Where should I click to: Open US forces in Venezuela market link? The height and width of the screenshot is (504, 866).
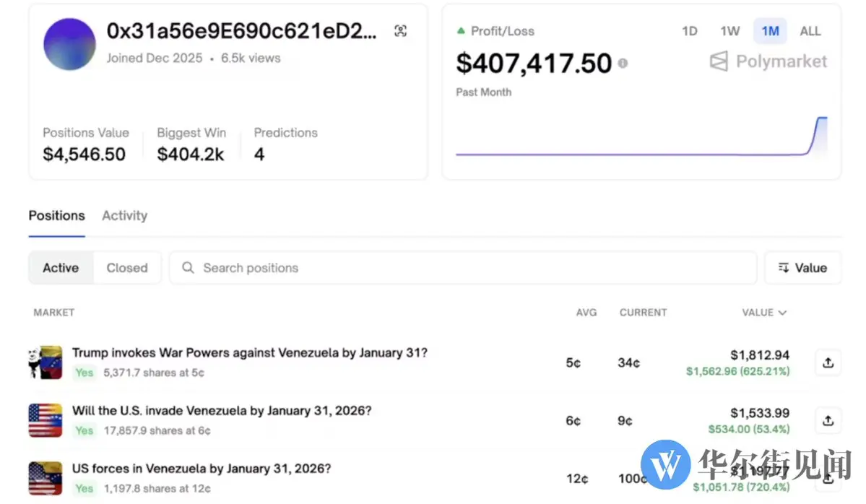pyautogui.click(x=202, y=469)
